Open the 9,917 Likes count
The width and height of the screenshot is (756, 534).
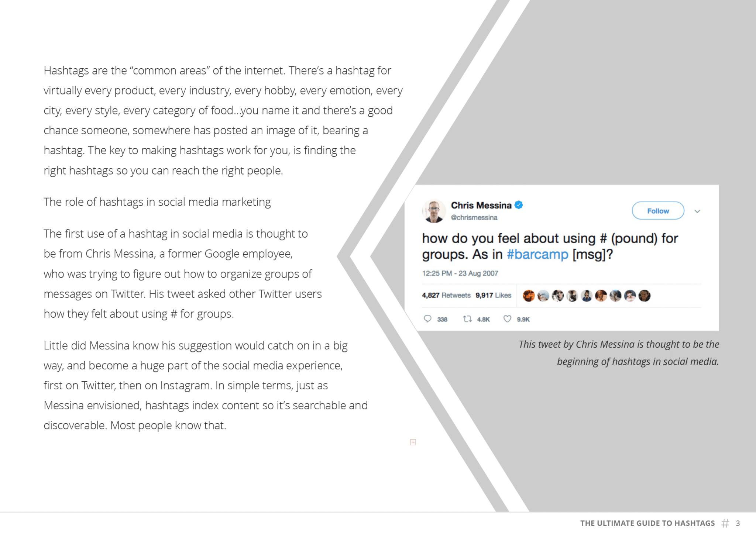pos(493,295)
